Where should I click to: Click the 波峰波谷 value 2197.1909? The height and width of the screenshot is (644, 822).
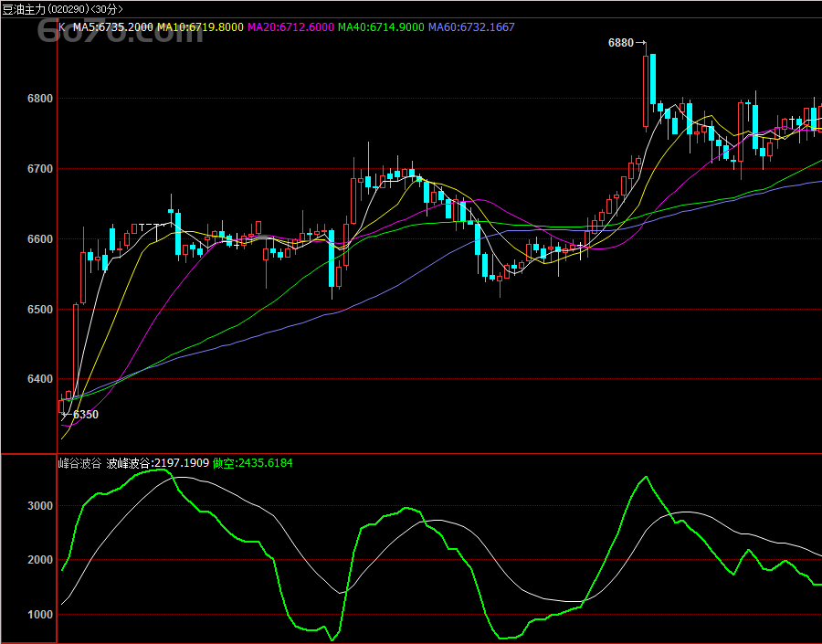point(158,463)
